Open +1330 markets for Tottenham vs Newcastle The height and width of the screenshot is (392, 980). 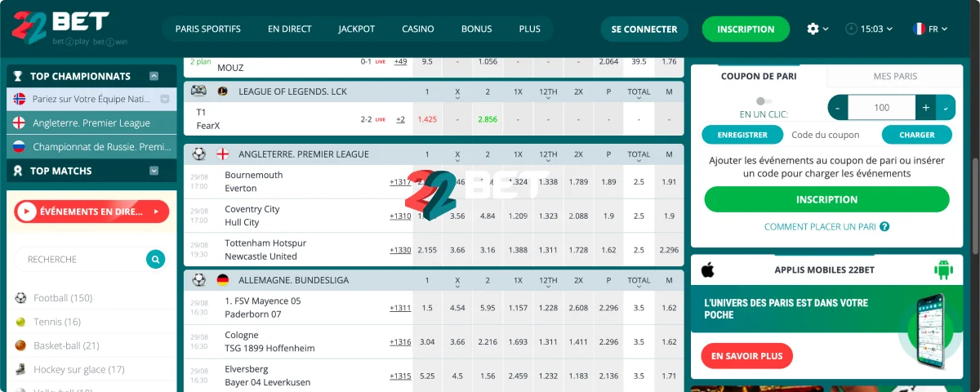(x=400, y=250)
